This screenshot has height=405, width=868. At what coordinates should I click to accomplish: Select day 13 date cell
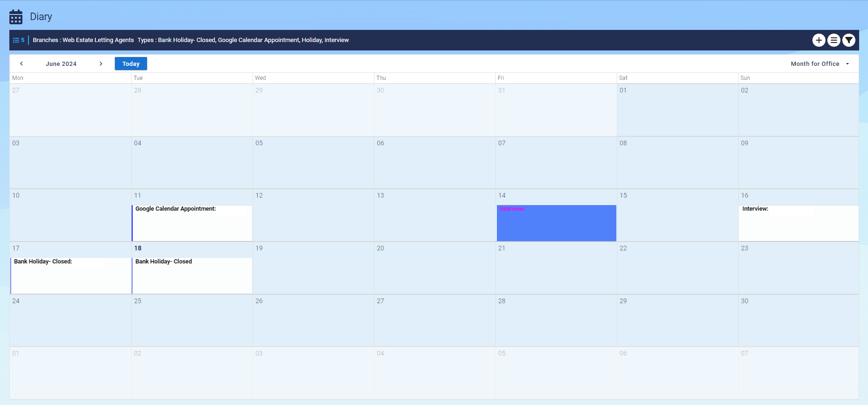(435, 215)
